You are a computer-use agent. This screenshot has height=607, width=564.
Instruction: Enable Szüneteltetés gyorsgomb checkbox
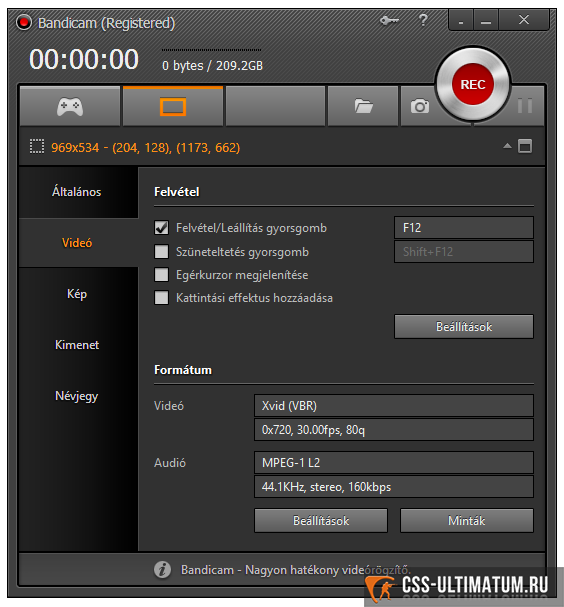(161, 252)
